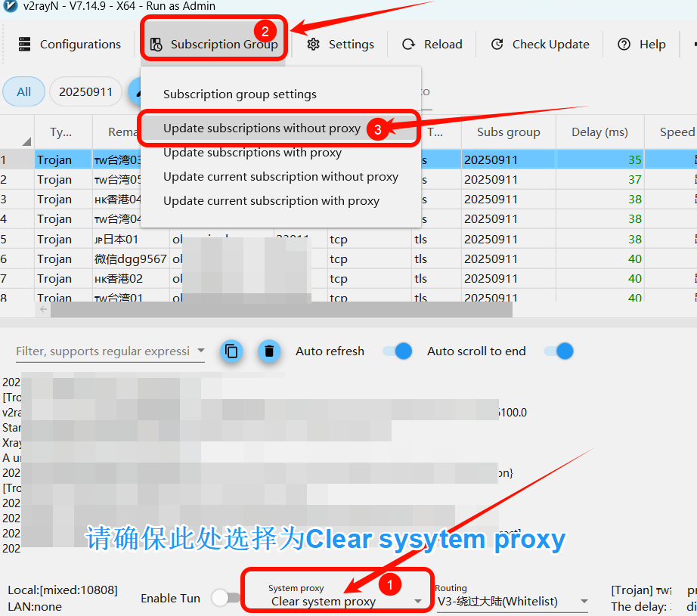This screenshot has width=697, height=616.
Task: Sort by Delay (ms) column header
Action: click(x=599, y=132)
